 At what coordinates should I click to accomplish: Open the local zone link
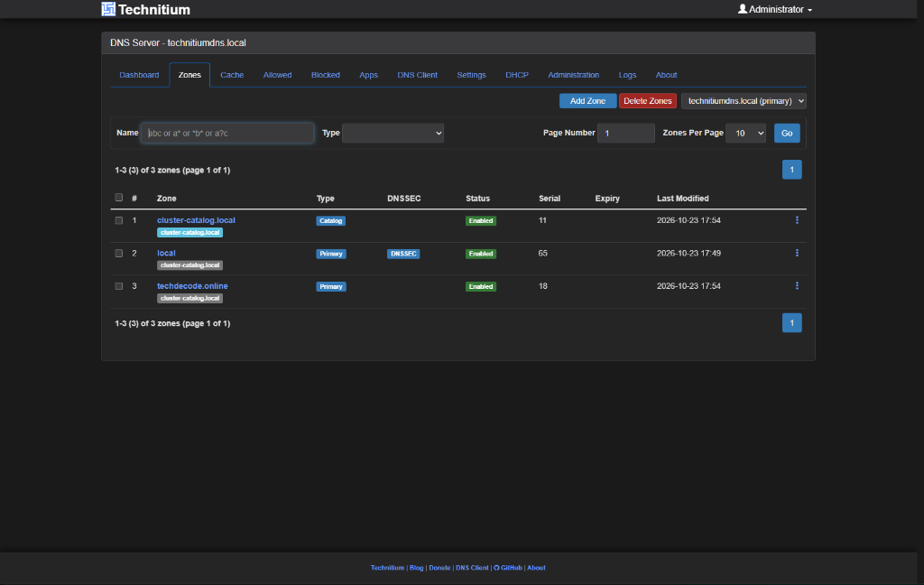click(x=166, y=253)
